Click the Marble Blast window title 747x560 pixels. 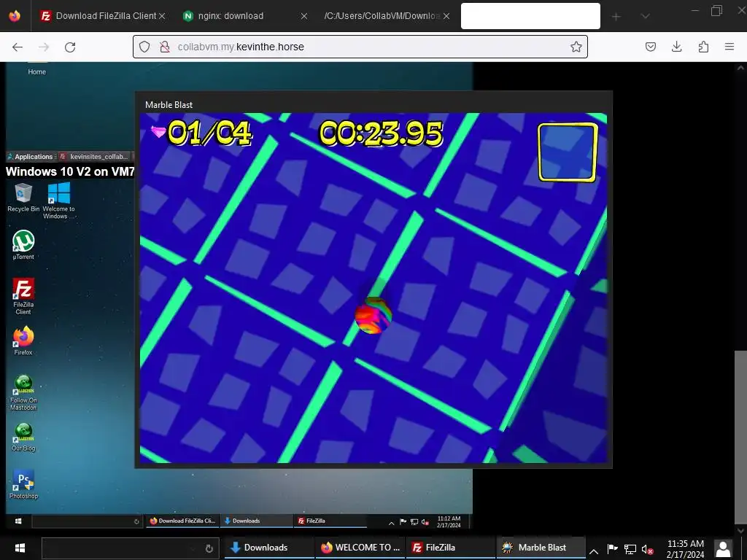169,105
